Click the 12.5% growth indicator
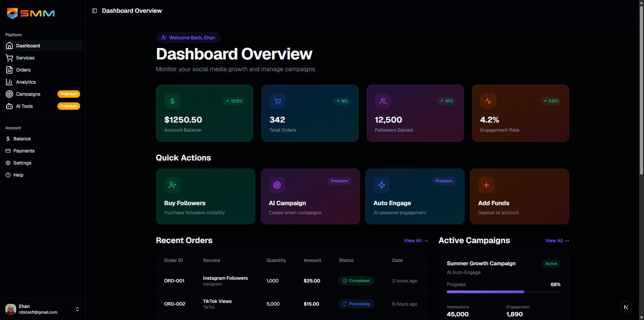This screenshot has width=644, height=320. point(234,101)
